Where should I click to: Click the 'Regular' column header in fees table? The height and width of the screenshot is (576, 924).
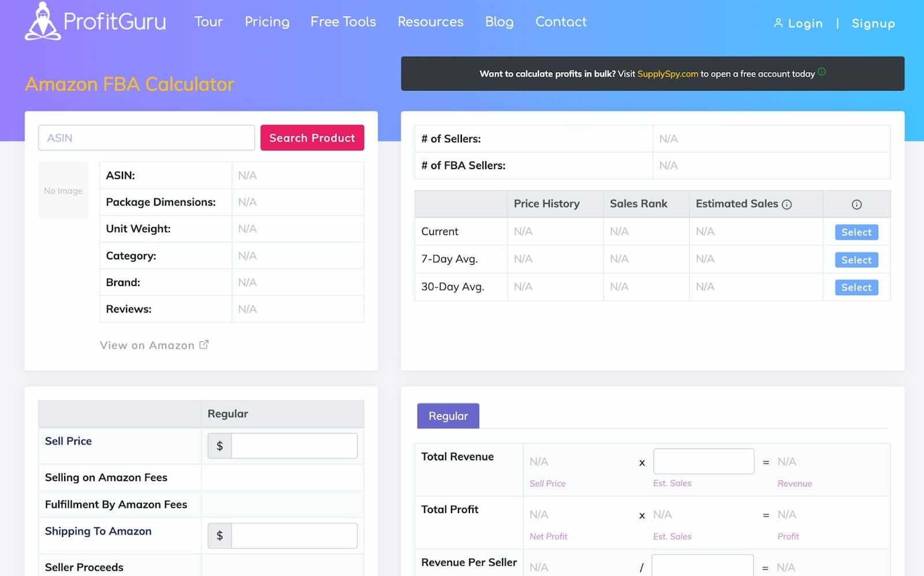tap(228, 414)
